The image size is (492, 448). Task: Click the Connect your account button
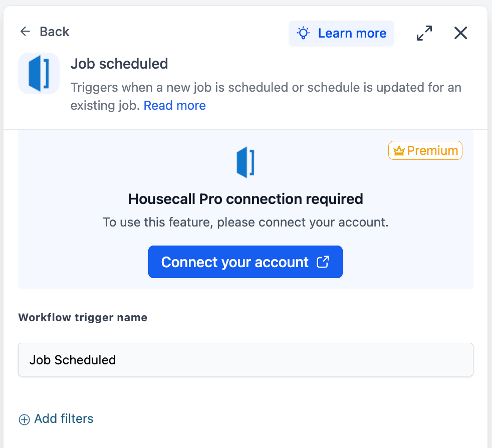(245, 262)
